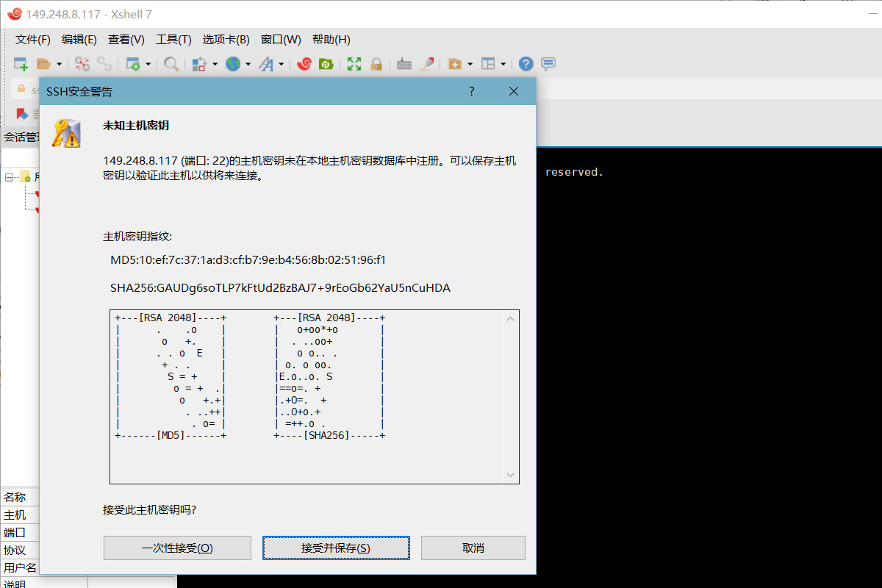Click the fingerprint box scroll up arrow
This screenshot has height=588, width=882.
tap(512, 318)
